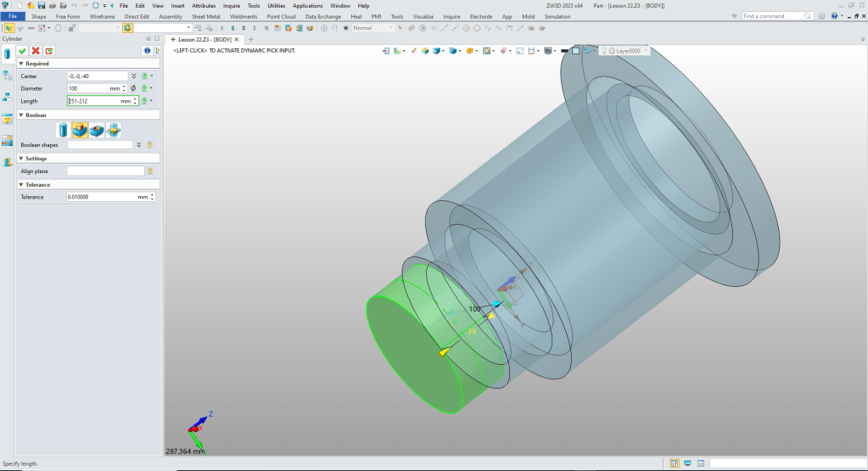Choose the Intersect boolean operation icon
This screenshot has width=868, height=471.
pyautogui.click(x=113, y=130)
